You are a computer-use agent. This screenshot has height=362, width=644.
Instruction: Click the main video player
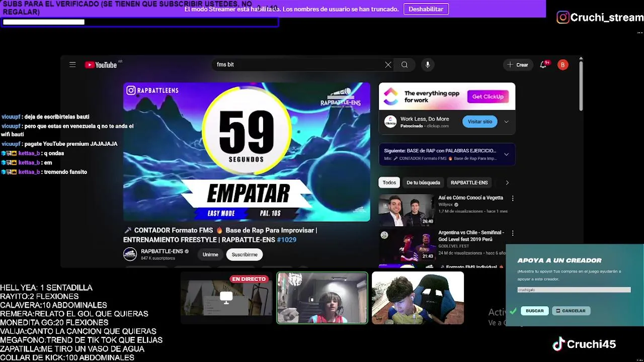247,152
